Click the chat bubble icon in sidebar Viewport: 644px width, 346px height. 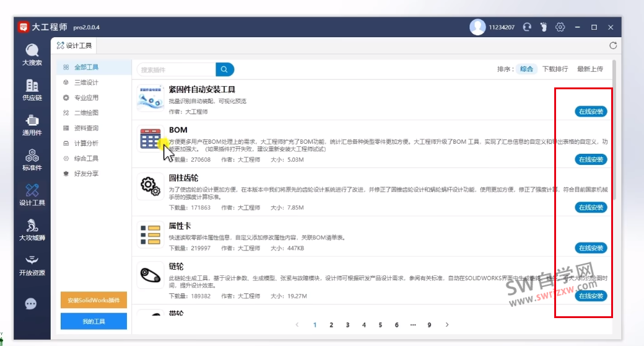coord(31,304)
